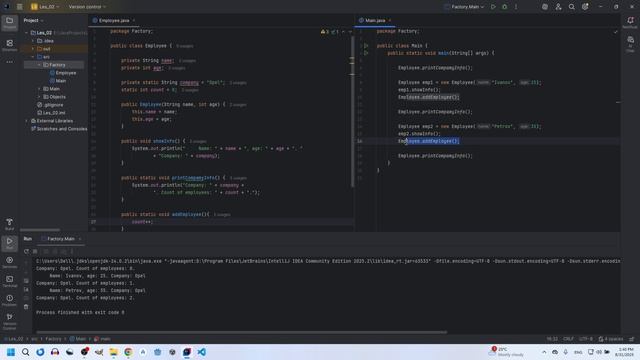Collapse the src folder
The image size is (640, 360).
click(33, 57)
